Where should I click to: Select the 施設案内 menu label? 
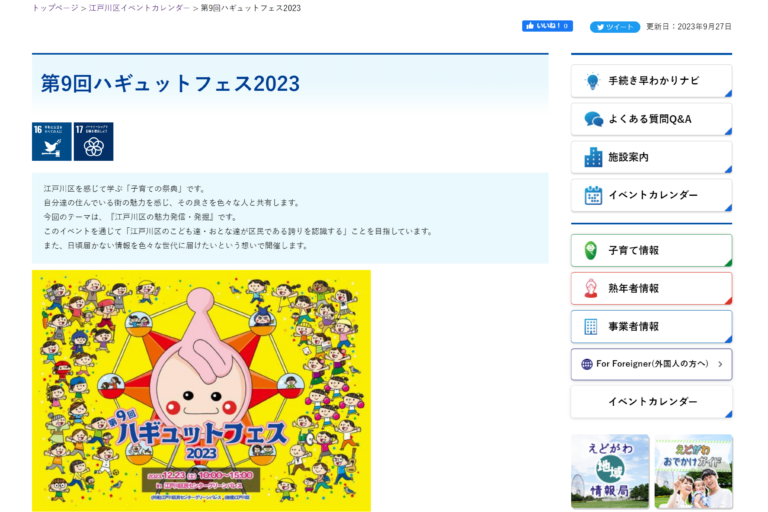(628, 157)
